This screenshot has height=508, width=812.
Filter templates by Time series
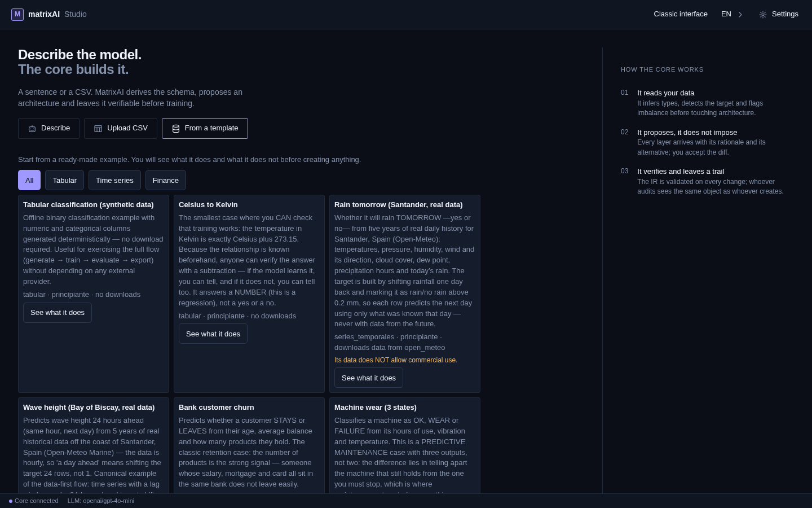(x=114, y=180)
